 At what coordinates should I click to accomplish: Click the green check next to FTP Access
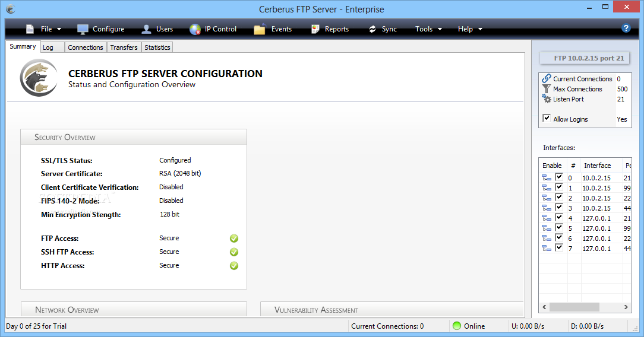[x=234, y=238]
